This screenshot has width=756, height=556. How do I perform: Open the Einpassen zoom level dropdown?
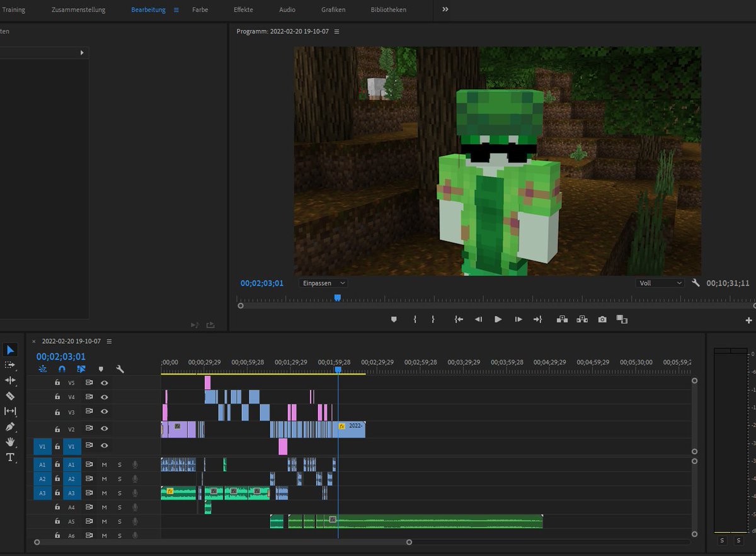[x=323, y=283]
